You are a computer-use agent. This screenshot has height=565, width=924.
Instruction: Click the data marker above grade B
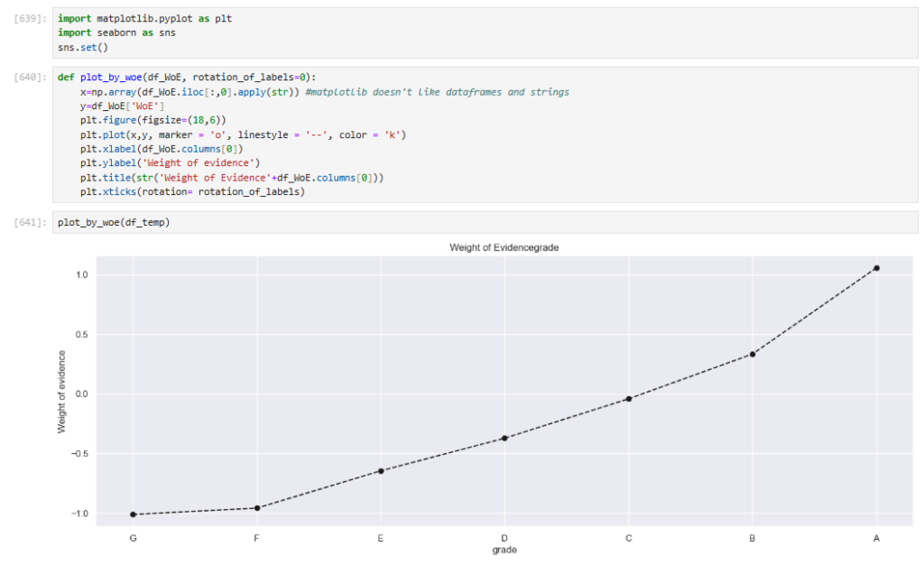coord(753,354)
